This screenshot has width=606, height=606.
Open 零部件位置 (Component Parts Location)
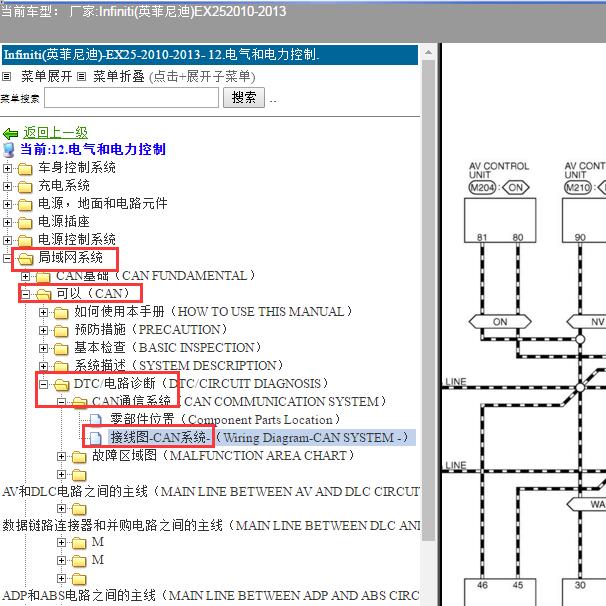point(225,419)
